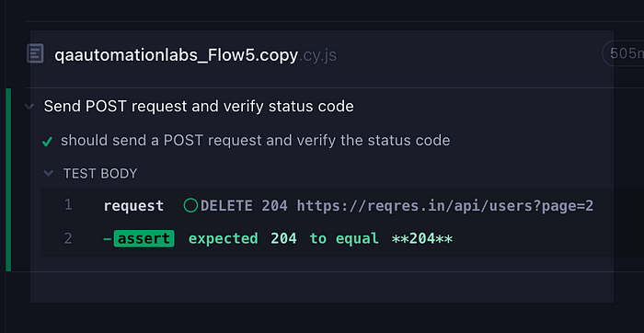
Task: Click the green pass status bar at left
Action: [x=8, y=179]
